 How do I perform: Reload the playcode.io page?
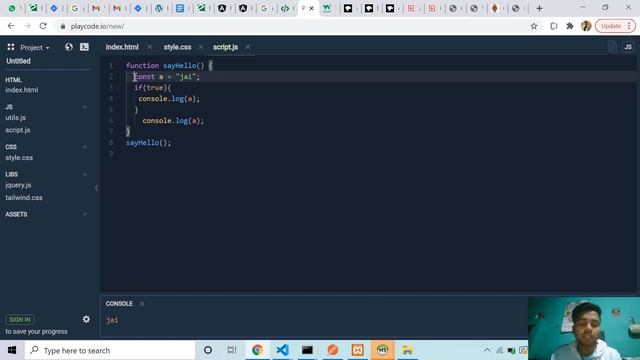(43, 26)
